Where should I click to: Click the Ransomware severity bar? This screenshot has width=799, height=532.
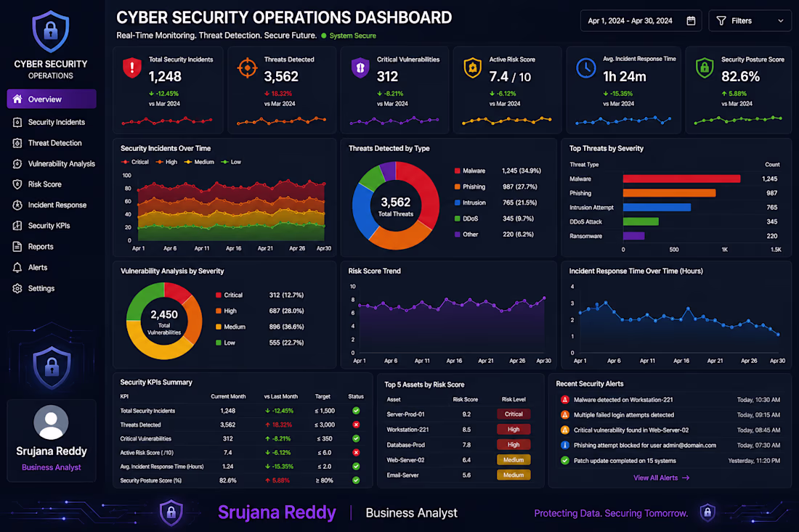634,236
